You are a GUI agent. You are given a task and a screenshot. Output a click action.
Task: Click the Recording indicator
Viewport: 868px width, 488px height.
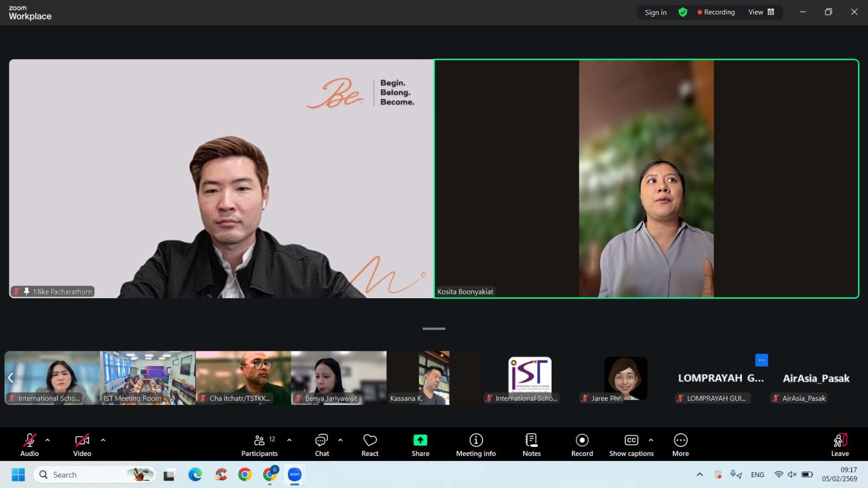(x=716, y=12)
